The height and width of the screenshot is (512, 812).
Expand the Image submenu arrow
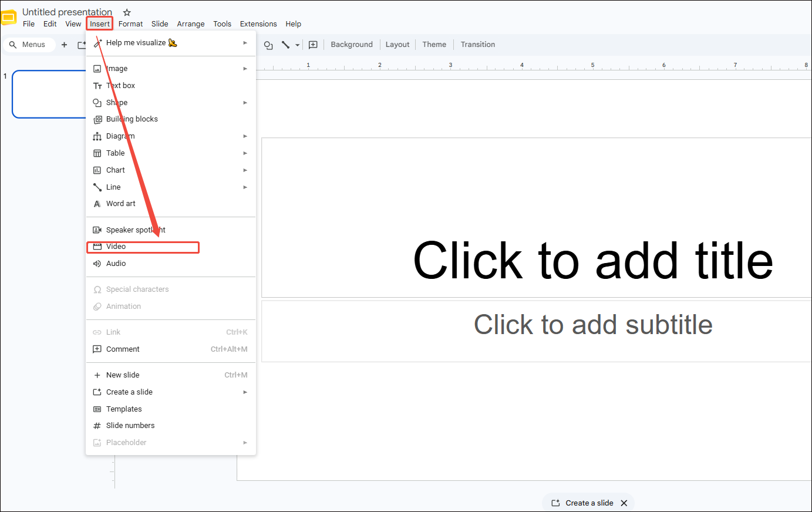(x=245, y=69)
